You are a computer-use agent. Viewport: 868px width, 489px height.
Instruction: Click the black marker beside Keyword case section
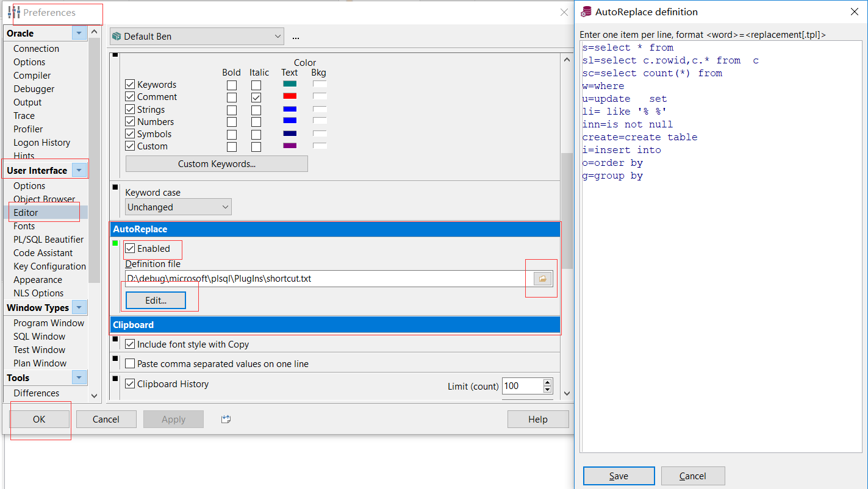pos(114,186)
